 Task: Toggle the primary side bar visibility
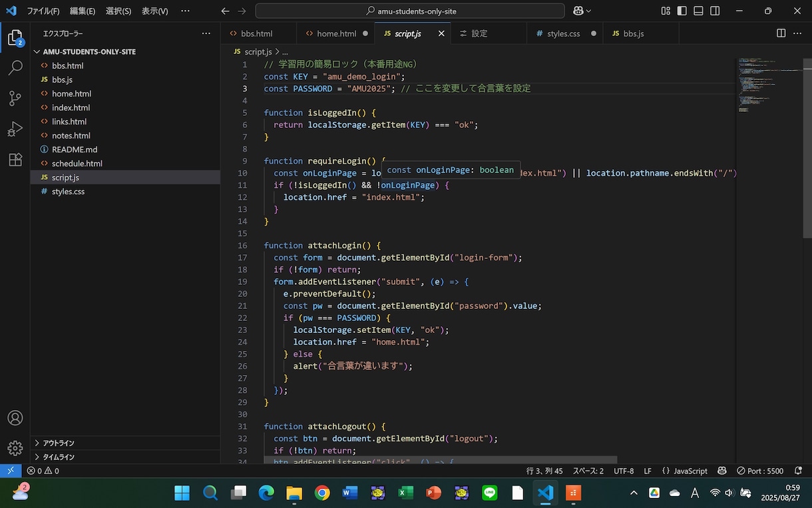682,11
